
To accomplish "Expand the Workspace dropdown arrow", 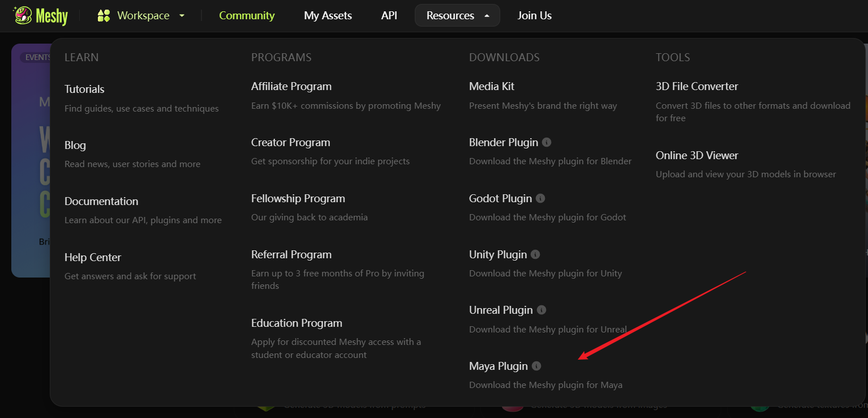I will click(182, 15).
